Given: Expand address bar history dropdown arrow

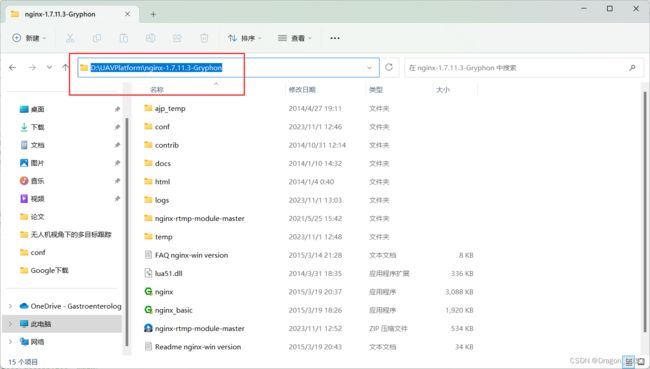Looking at the screenshot, I should (369, 68).
